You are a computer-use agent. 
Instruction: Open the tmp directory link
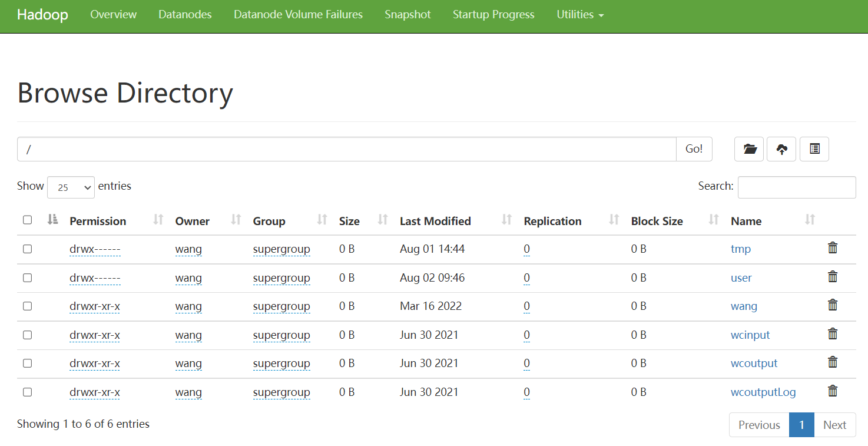tap(740, 249)
